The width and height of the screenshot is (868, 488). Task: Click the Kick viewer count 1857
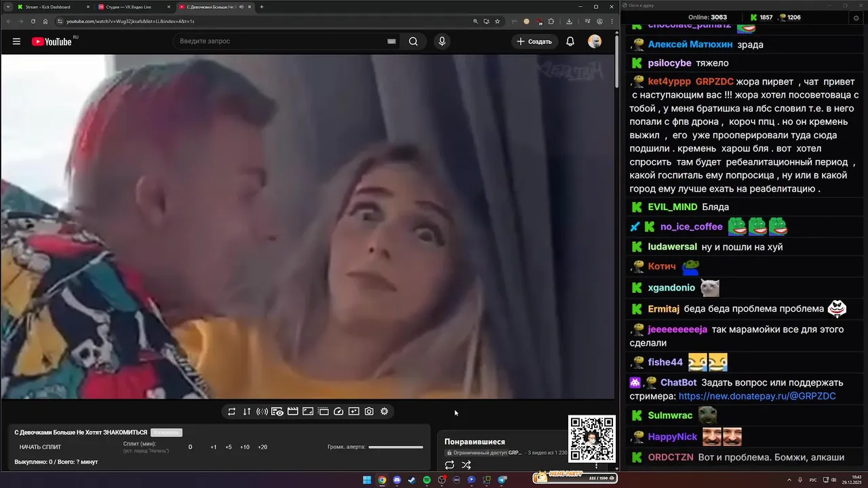coord(766,18)
